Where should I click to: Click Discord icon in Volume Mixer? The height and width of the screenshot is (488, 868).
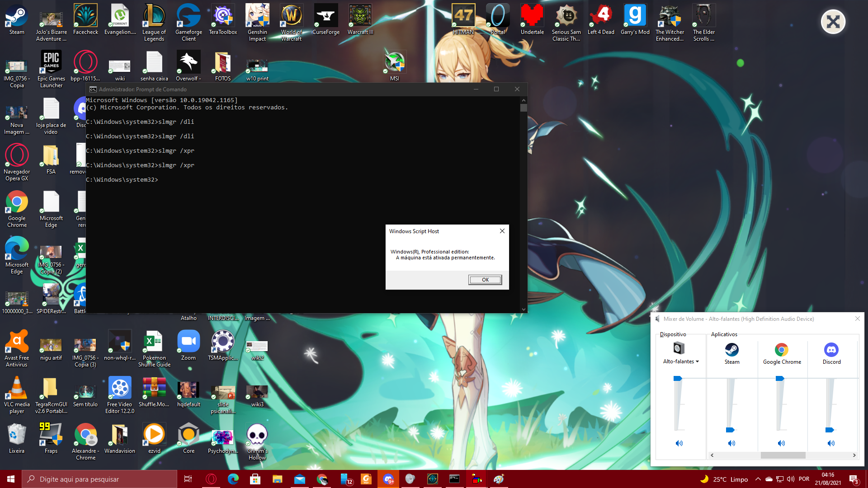coord(831,350)
